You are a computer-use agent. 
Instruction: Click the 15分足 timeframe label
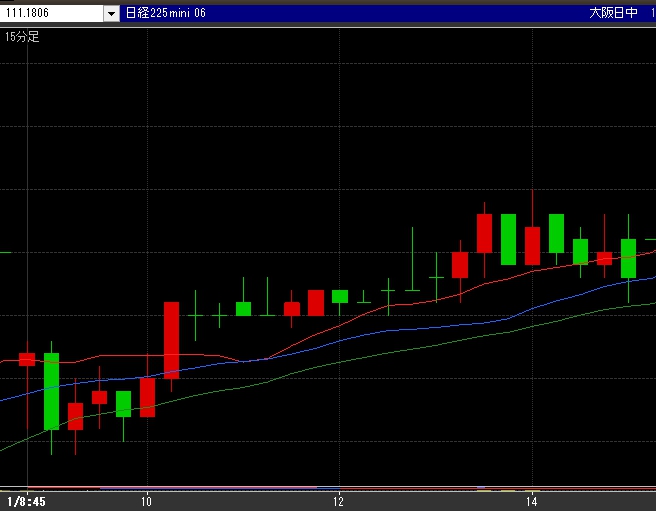point(22,37)
